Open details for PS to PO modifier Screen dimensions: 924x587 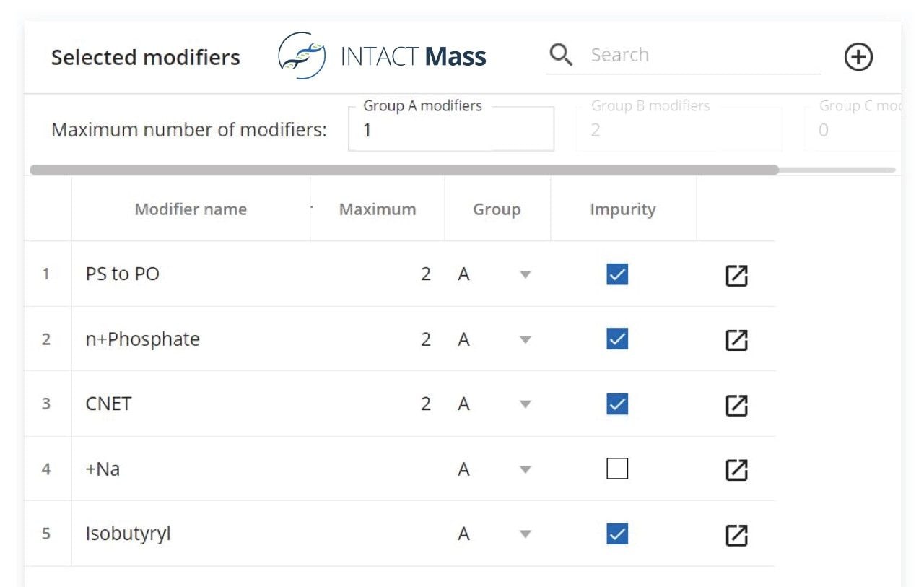coord(736,275)
